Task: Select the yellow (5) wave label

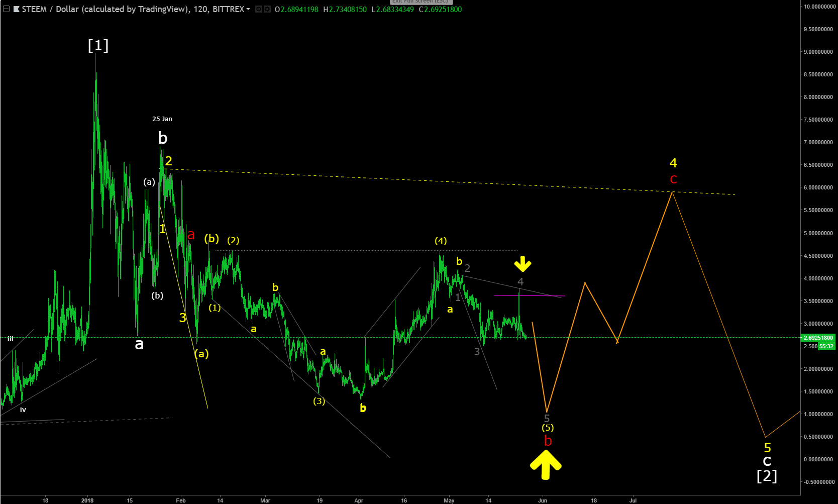Action: click(x=548, y=428)
